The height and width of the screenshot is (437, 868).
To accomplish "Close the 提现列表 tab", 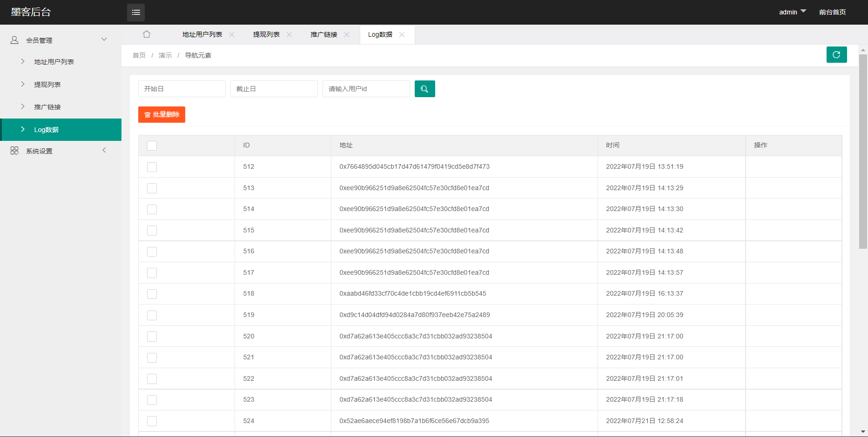I will [289, 35].
